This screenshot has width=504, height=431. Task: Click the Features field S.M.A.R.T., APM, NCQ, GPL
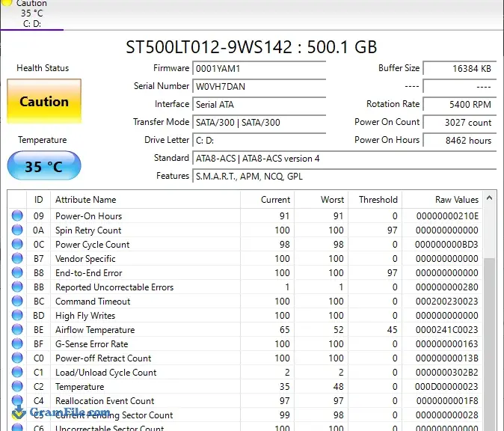coord(344,177)
